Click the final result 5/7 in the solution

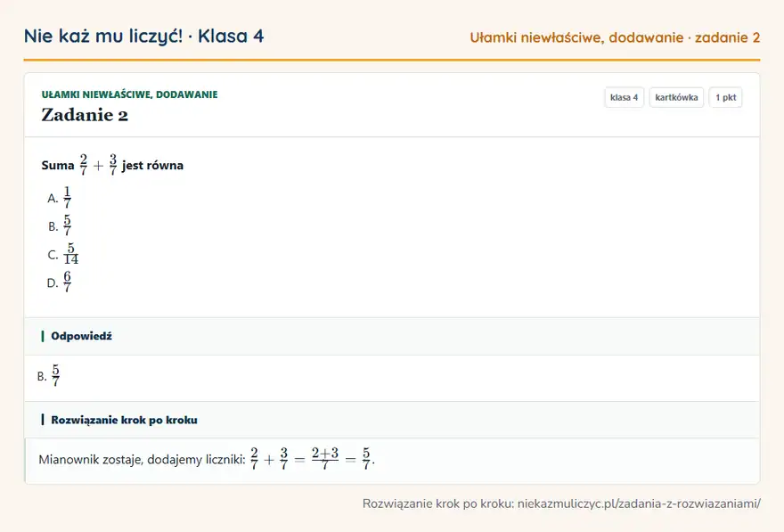point(366,459)
